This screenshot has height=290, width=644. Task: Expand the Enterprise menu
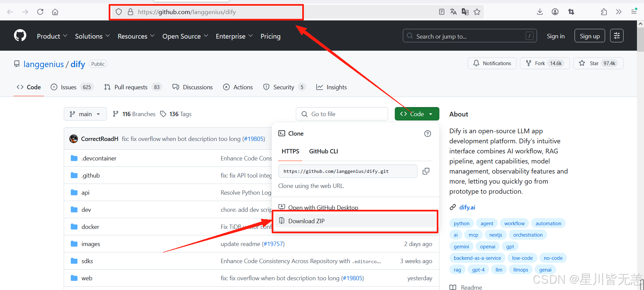click(234, 36)
